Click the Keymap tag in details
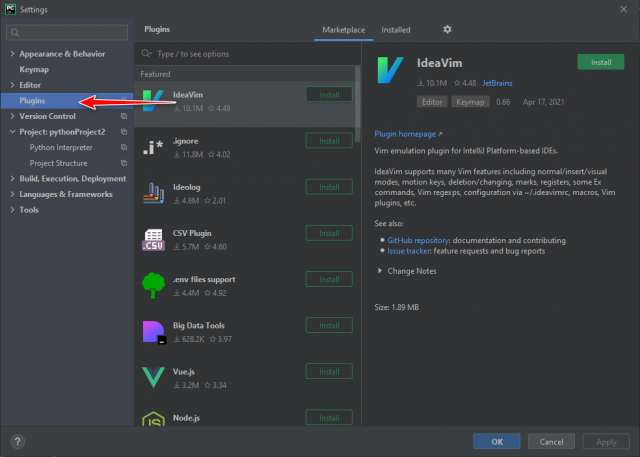The width and height of the screenshot is (640, 457). click(x=470, y=102)
